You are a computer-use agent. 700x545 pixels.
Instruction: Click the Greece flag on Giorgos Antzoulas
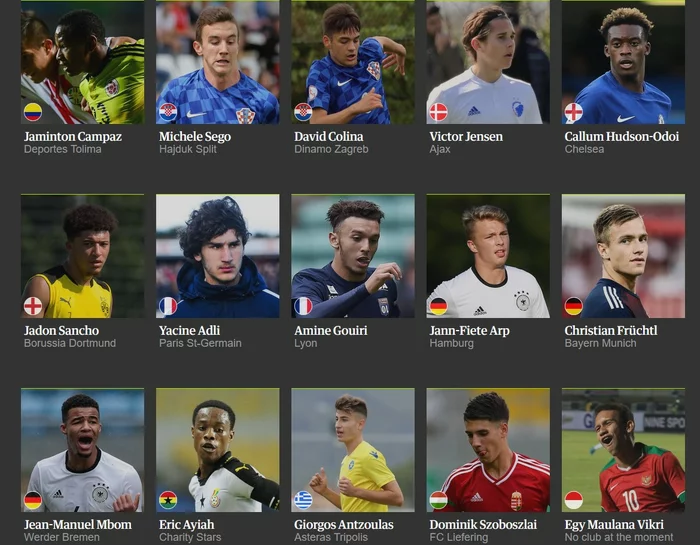tap(303, 500)
